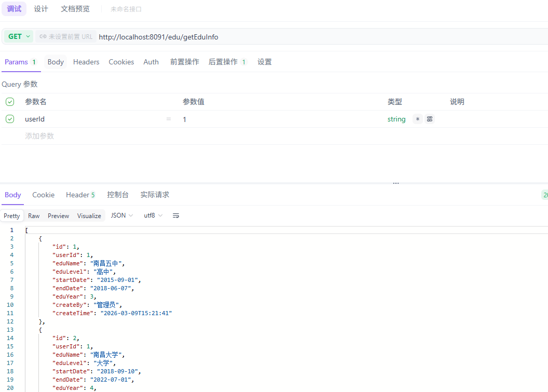Screen dimensions: 548x392
Task: Toggle word wrap icon in response toolbar
Action: pos(176,216)
